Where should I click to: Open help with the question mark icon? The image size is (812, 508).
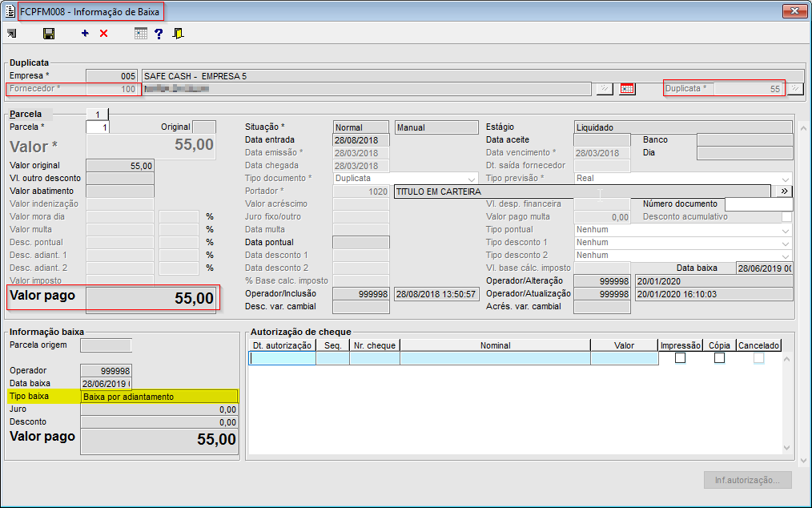(x=159, y=34)
